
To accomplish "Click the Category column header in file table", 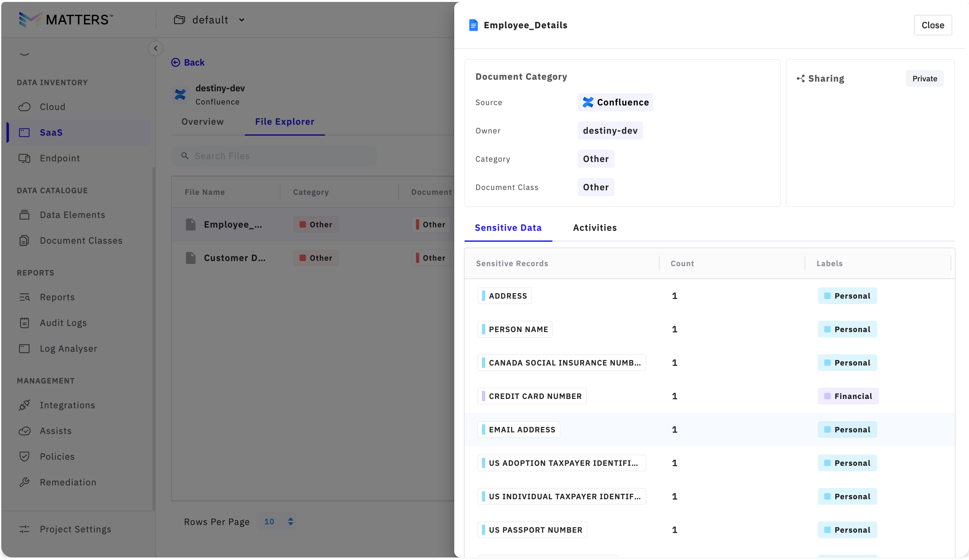I will pyautogui.click(x=311, y=192).
